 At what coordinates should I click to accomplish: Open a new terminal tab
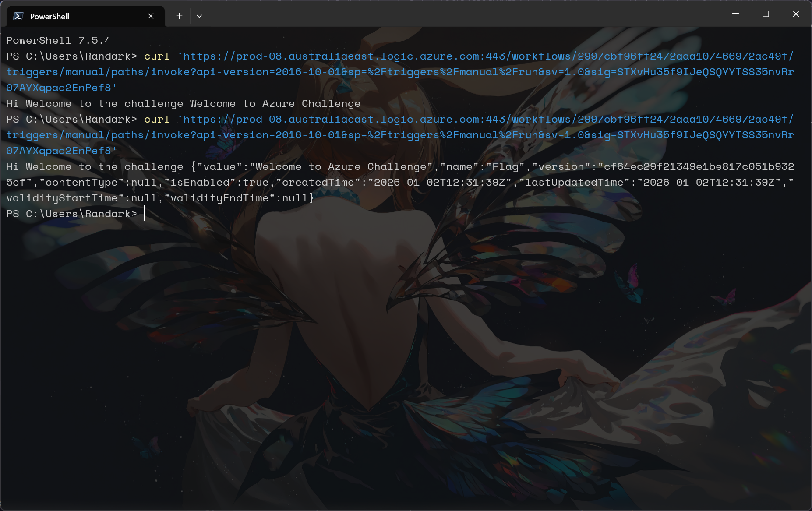coord(179,16)
